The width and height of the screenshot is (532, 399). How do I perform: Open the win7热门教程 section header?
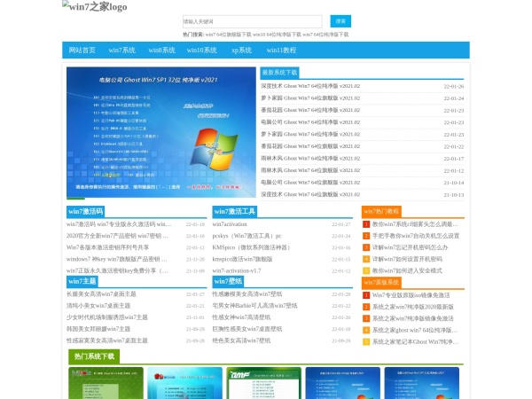point(381,211)
